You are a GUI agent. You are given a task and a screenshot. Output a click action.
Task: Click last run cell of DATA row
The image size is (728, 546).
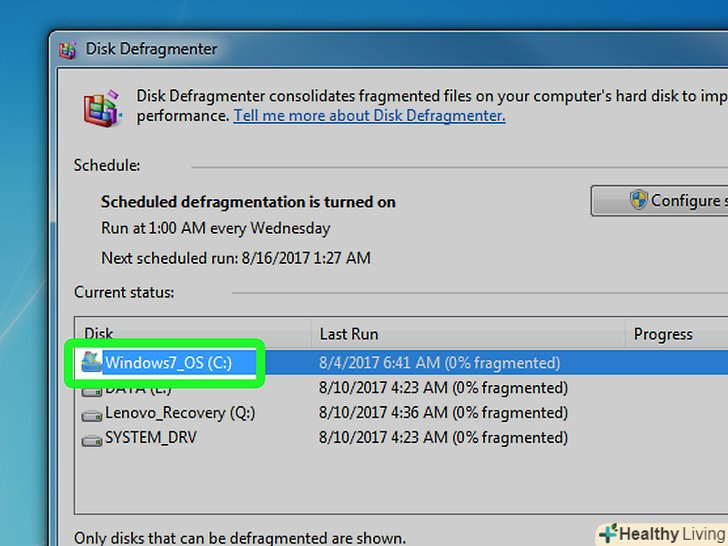click(x=443, y=388)
